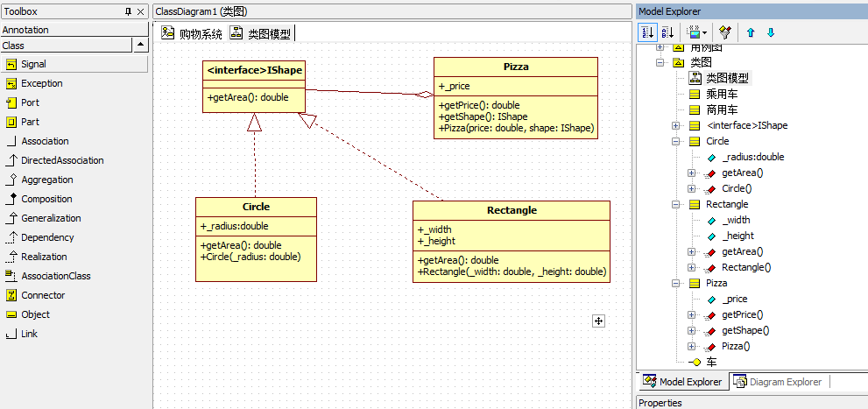The height and width of the screenshot is (409, 868).
Task: Expand the Circle() constructor node
Action: click(x=691, y=188)
